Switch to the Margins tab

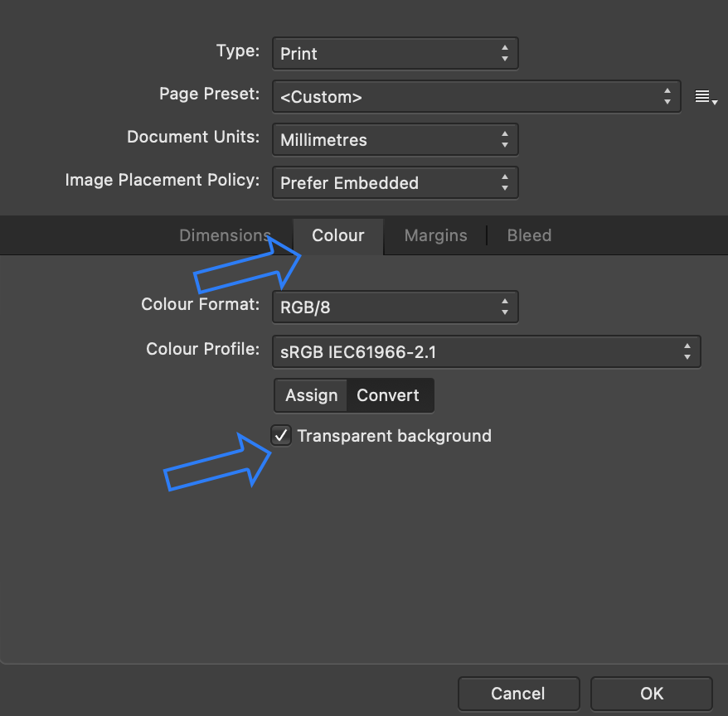[435, 235]
